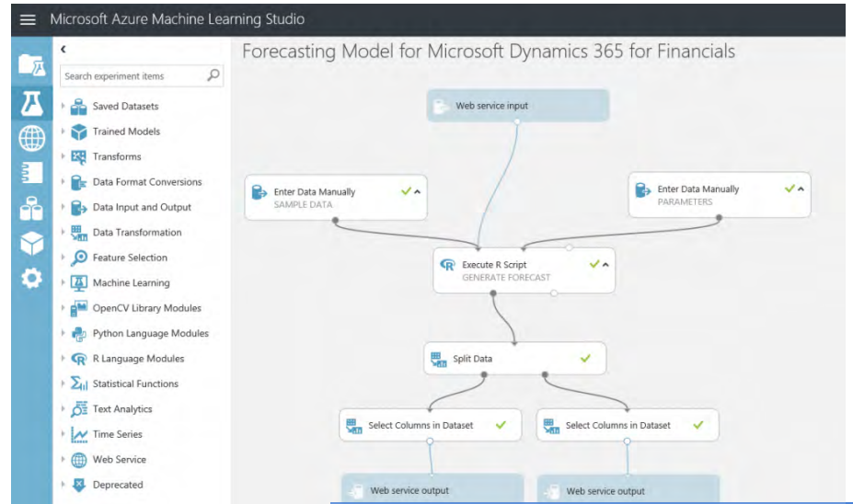Open Trained Models cube icon in sidebar
Screen dimensions: 853x504
(31, 244)
